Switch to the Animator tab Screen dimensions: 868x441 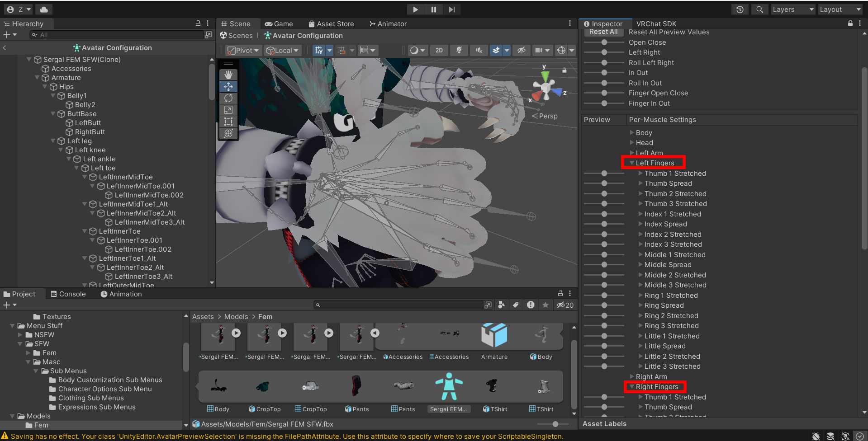(x=388, y=23)
